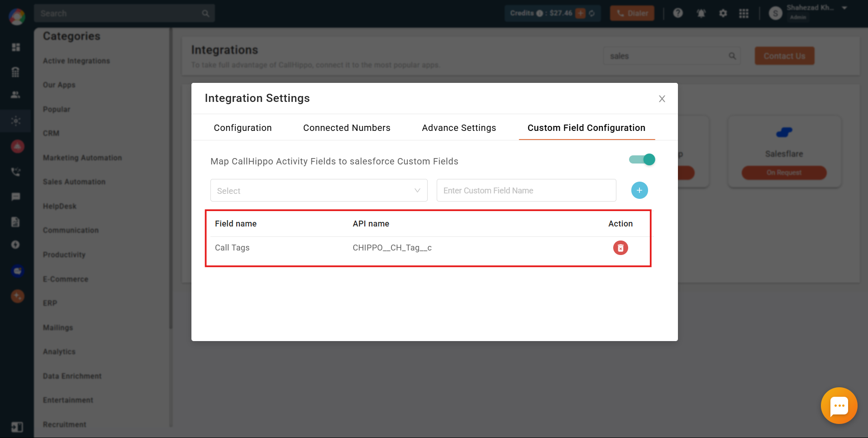View notifications bell
Viewport: 868px width, 438px height.
(701, 13)
